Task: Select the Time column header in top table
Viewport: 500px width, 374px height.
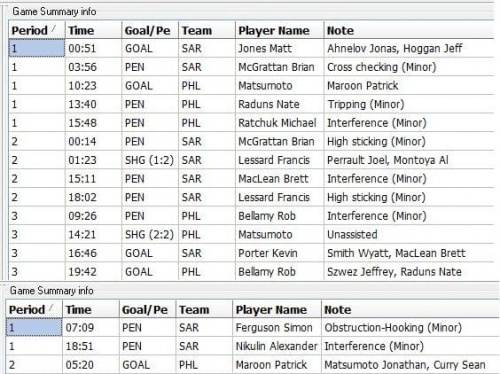Action: [x=94, y=30]
